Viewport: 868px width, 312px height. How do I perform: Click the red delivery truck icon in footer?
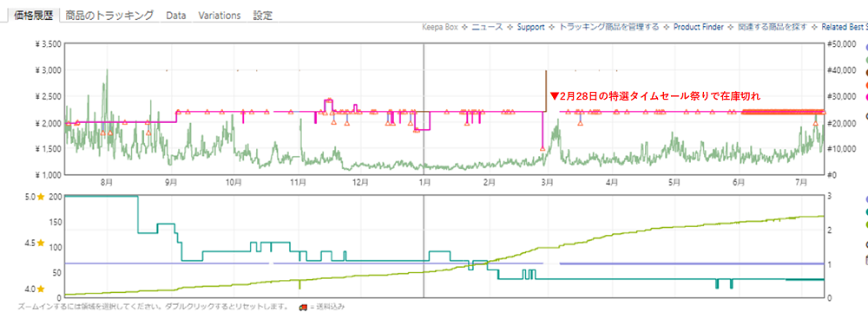click(303, 307)
